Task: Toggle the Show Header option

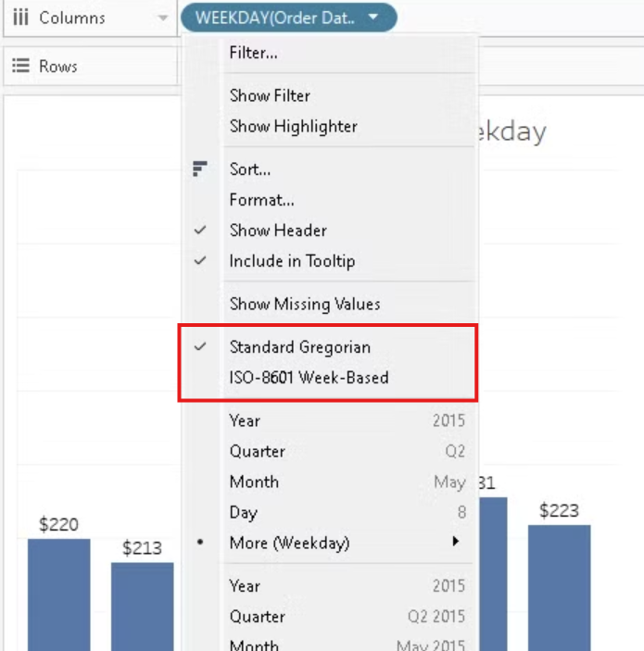Action: [278, 231]
